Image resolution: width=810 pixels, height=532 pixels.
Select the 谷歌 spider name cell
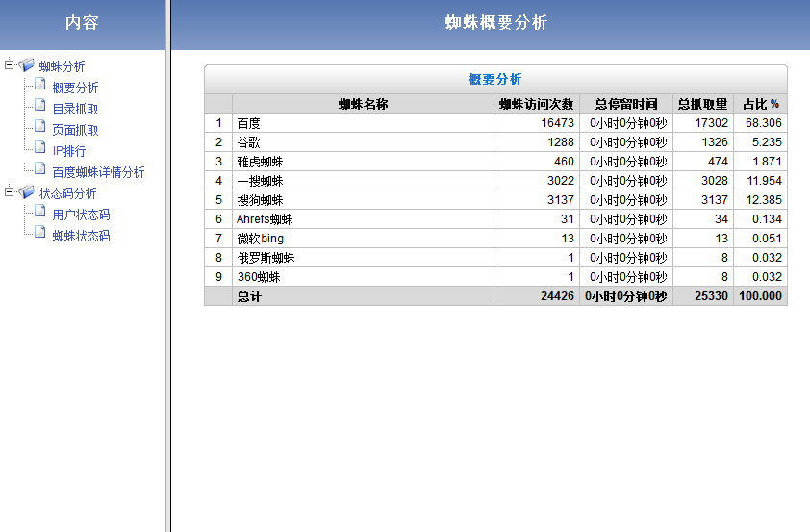(x=364, y=142)
